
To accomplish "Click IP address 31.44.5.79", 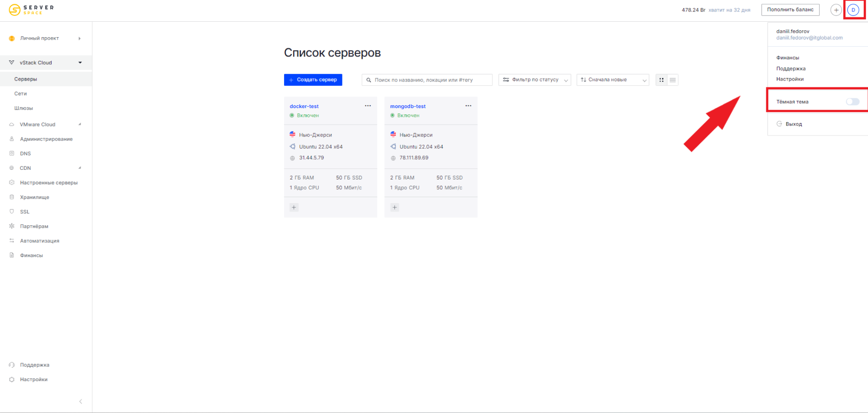I will pyautogui.click(x=312, y=158).
